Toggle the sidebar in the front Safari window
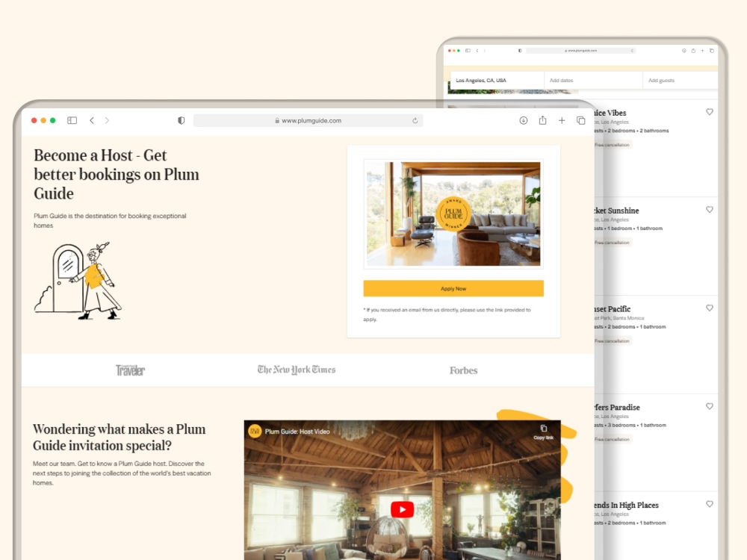This screenshot has height=560, width=747. pos(72,120)
